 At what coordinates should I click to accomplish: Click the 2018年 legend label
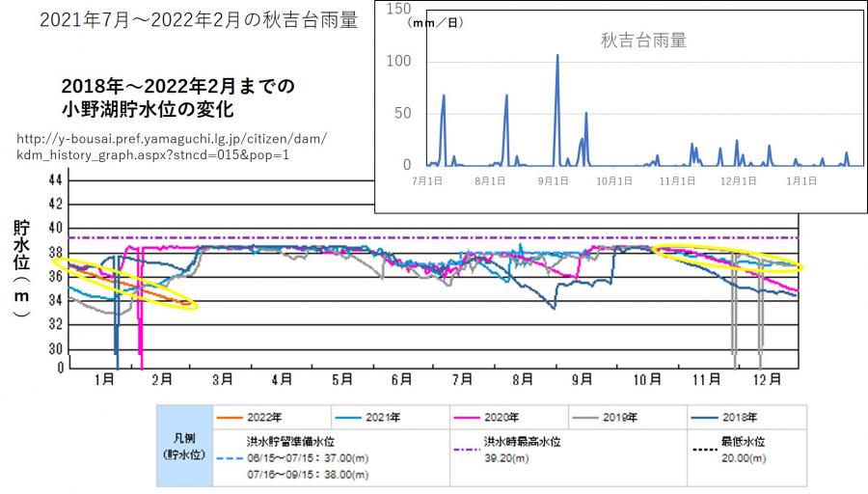740,418
